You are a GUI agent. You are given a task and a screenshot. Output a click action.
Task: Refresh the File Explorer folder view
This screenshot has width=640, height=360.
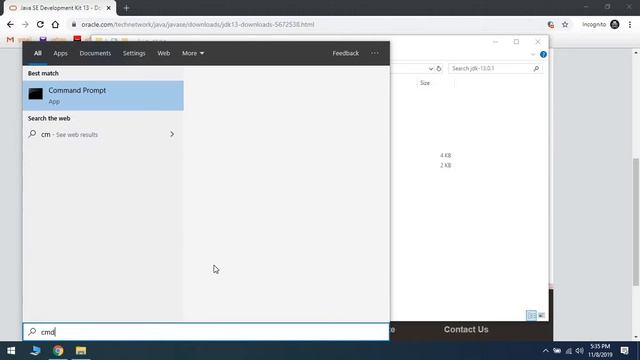439,69
